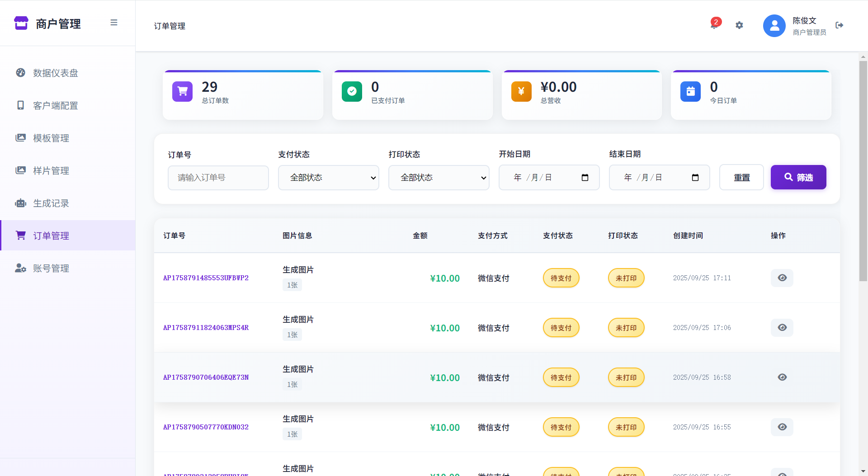
Task: Click the orange yen total revenue icon
Action: pyautogui.click(x=521, y=91)
